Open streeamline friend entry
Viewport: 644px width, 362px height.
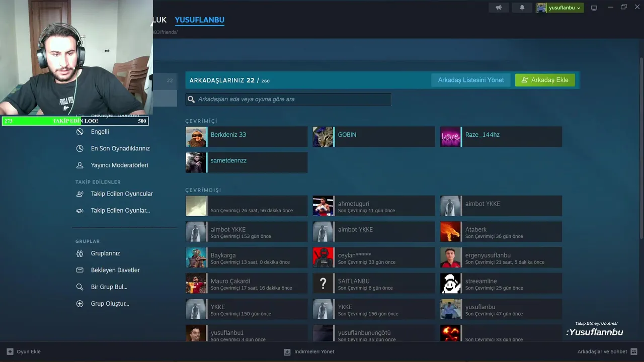pyautogui.click(x=501, y=283)
